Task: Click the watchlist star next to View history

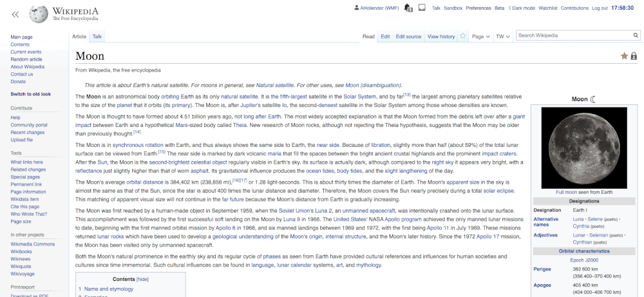Action: pos(463,37)
